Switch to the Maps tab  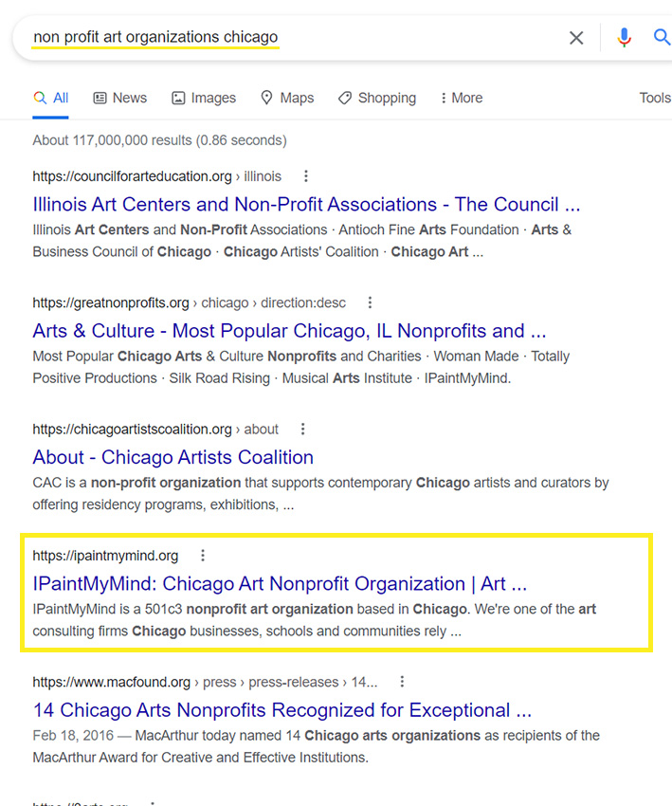coord(286,98)
